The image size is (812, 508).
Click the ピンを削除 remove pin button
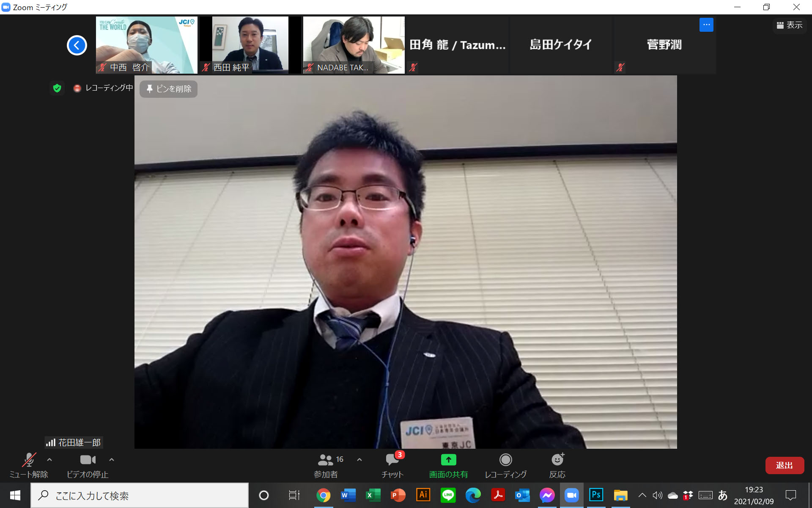pyautogui.click(x=169, y=89)
